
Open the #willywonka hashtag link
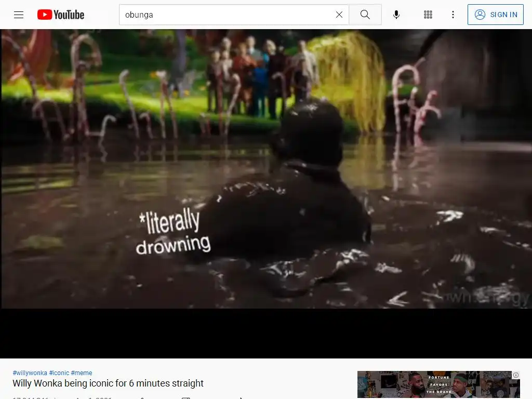tap(30, 373)
